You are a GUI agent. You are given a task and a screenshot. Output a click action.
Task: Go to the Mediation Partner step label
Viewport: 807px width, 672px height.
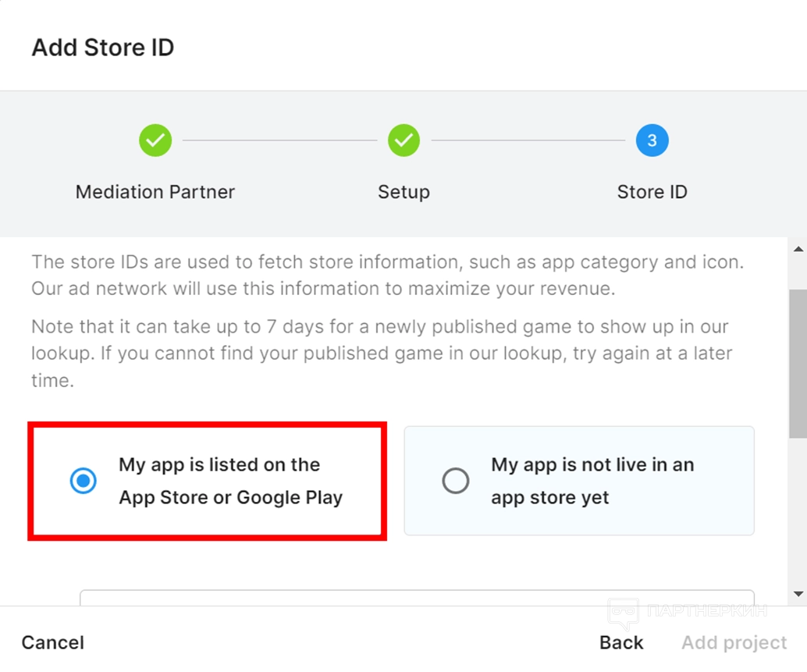click(155, 192)
